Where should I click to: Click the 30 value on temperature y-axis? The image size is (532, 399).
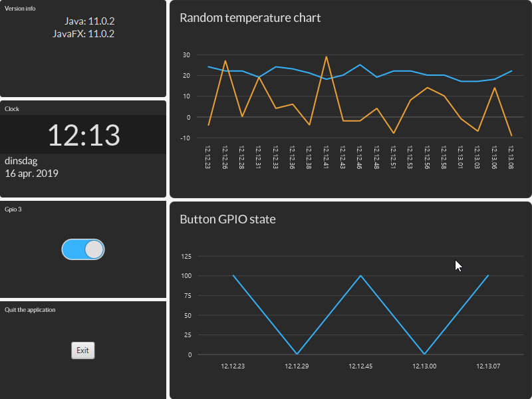pos(186,55)
